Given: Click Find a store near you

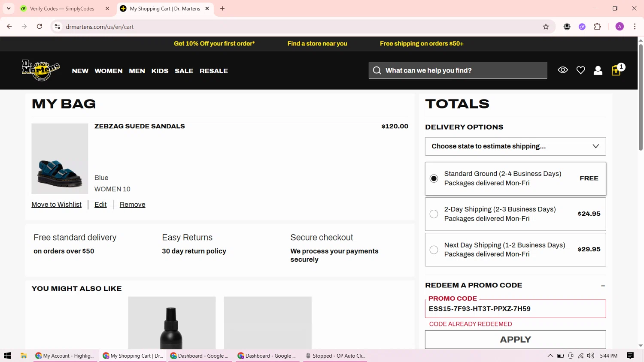Looking at the screenshot, I should pyautogui.click(x=317, y=43).
